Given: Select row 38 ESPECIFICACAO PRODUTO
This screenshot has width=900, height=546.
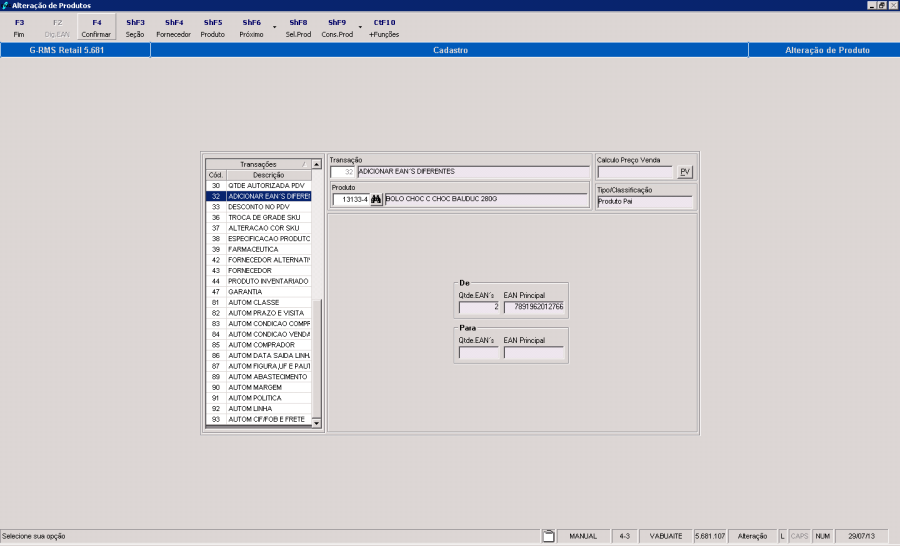Looking at the screenshot, I should tap(258, 239).
